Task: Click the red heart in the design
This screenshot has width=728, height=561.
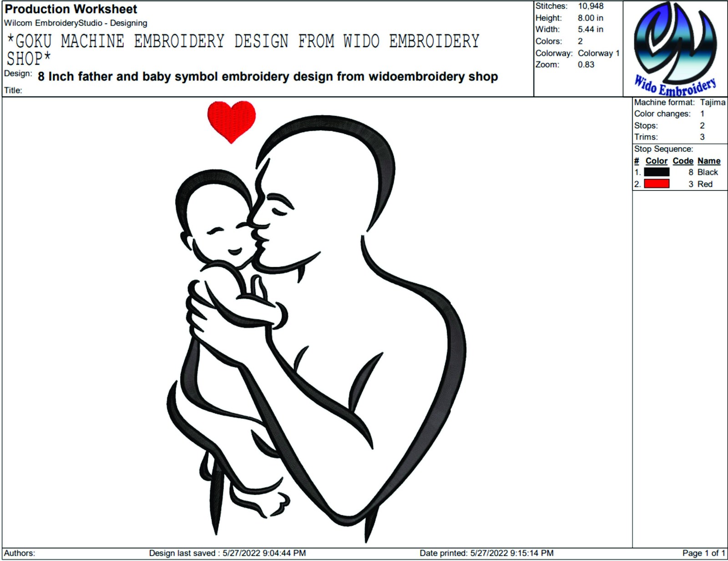Action: pos(232,122)
